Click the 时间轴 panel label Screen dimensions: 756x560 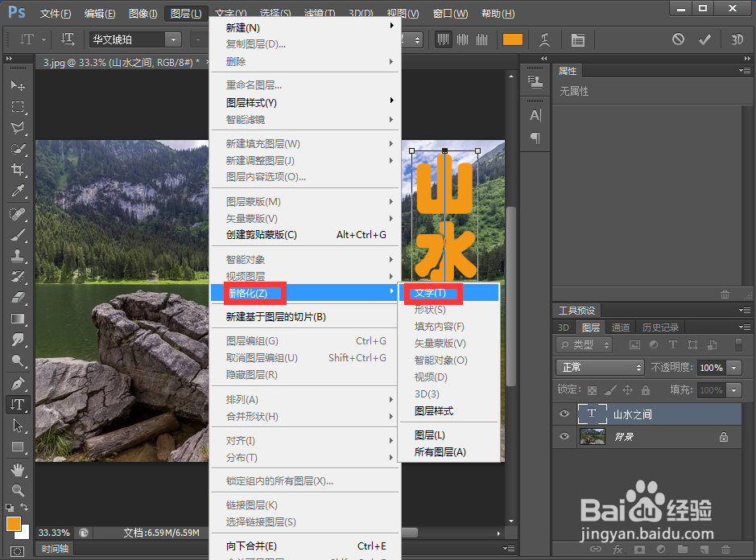pyautogui.click(x=55, y=549)
